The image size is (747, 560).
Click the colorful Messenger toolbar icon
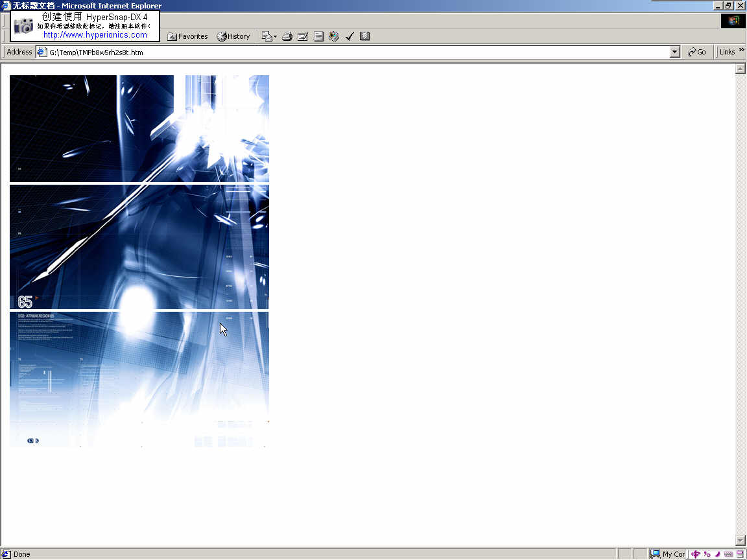pos(334,36)
